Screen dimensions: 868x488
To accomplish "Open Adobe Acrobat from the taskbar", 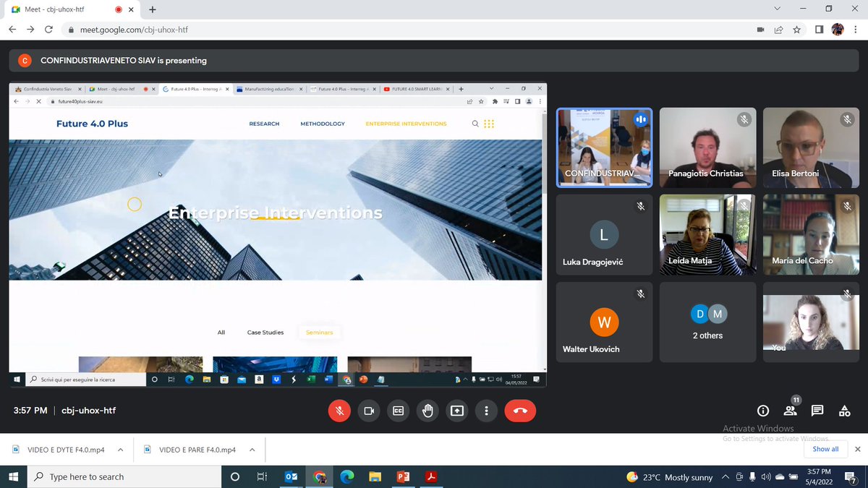I will 430,476.
